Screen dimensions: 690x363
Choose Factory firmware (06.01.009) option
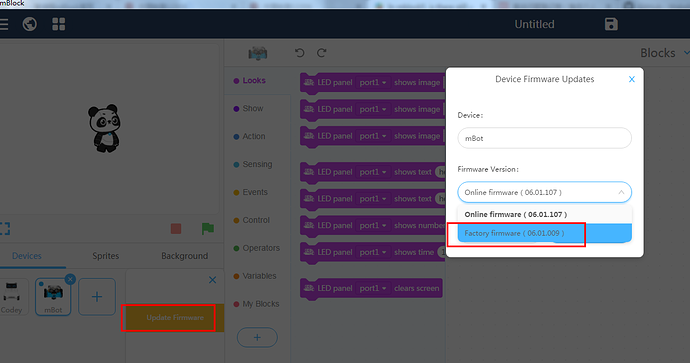(x=544, y=233)
